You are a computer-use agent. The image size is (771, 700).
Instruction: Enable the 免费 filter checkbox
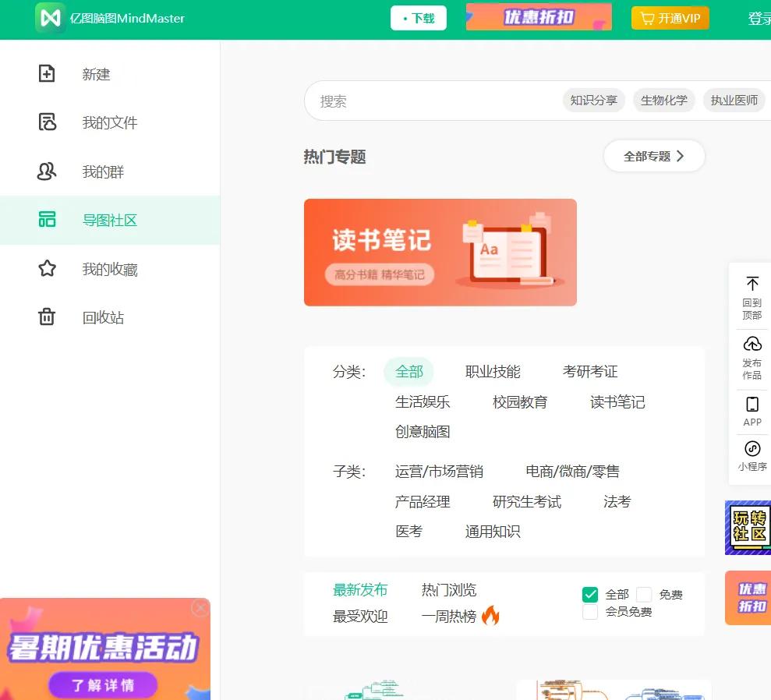(645, 594)
